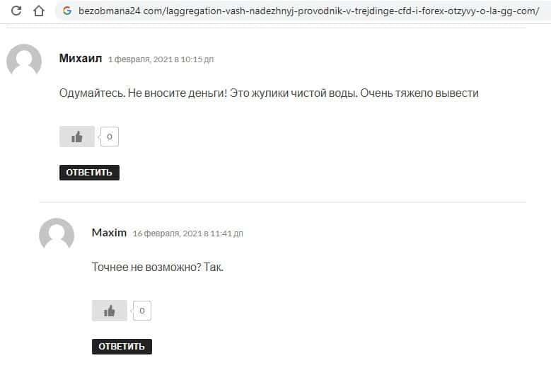
Task: Click the like counter on Maxim's reply
Action: tap(142, 311)
